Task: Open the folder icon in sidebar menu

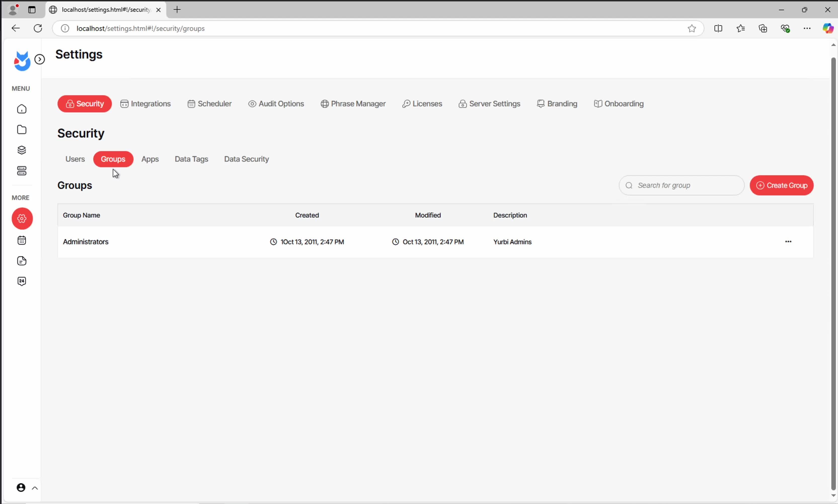Action: tap(22, 130)
